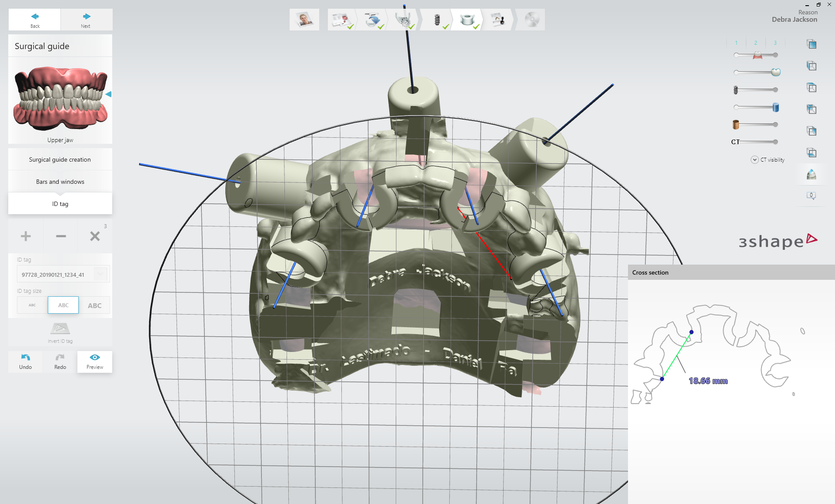Select the medium ABC tag size
Screen dimensions: 835x504
[63, 305]
